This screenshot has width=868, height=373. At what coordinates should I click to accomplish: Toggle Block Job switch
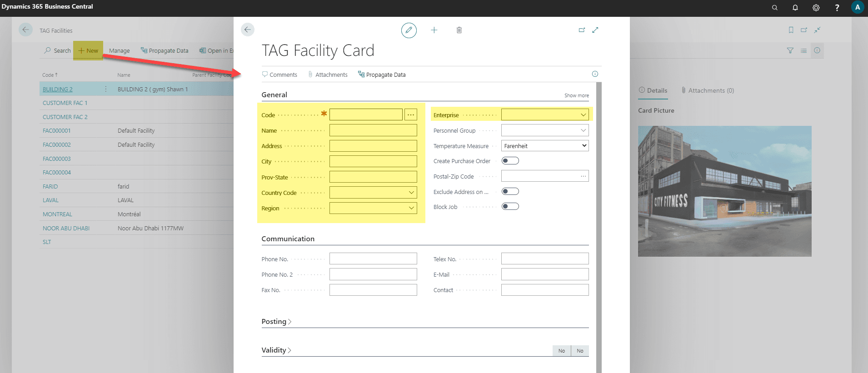click(x=510, y=207)
